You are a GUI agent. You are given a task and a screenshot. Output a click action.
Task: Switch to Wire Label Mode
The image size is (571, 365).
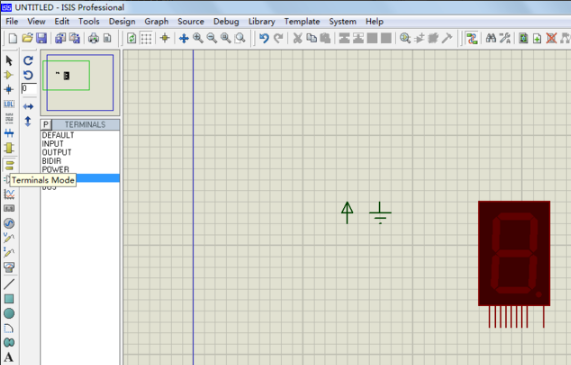coord(9,104)
